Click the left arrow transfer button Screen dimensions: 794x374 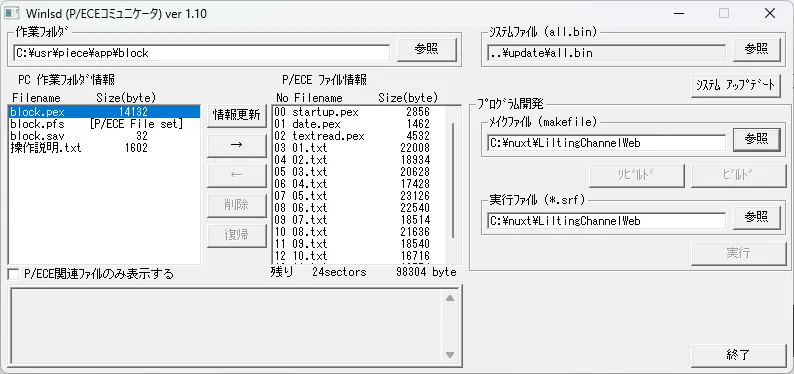tap(236, 176)
